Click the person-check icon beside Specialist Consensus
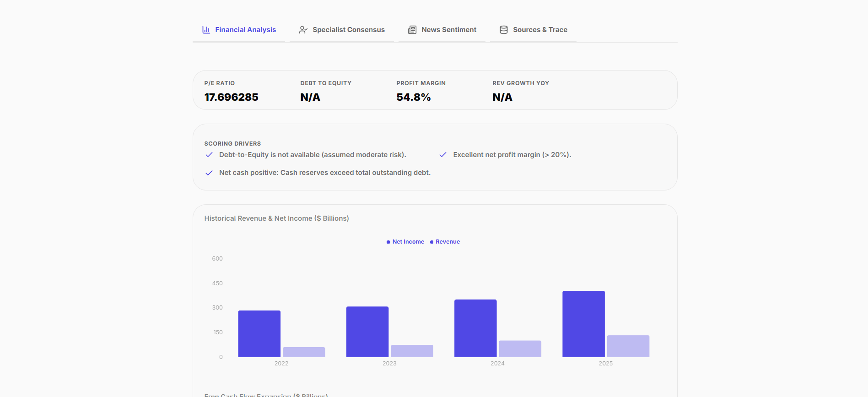The width and height of the screenshot is (868, 397). pyautogui.click(x=303, y=30)
